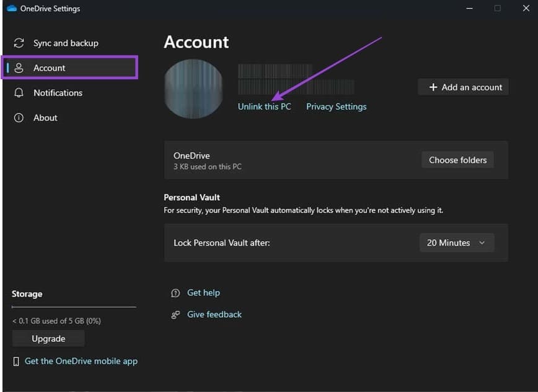Image resolution: width=538 pixels, height=392 pixels.
Task: Click Add an account button
Action: [463, 87]
